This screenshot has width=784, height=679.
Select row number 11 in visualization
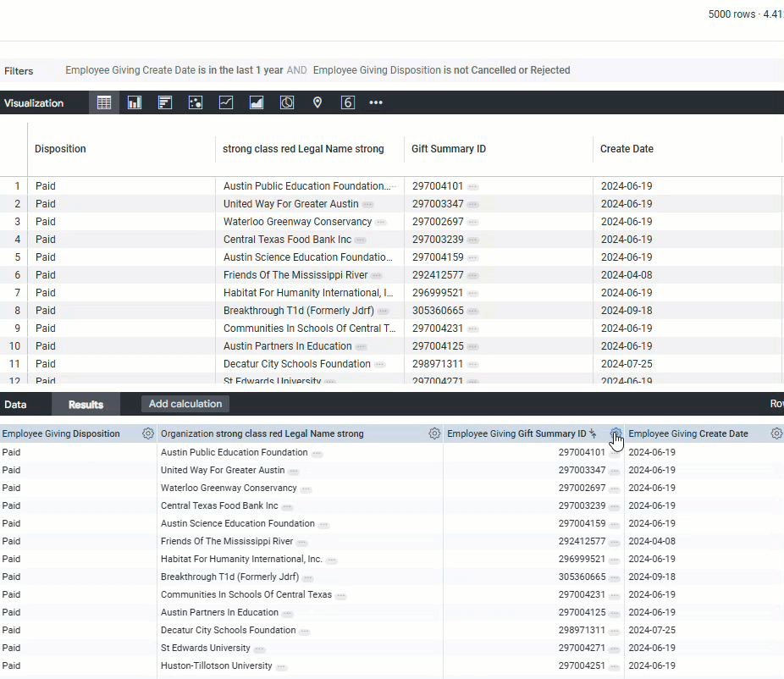coord(14,364)
